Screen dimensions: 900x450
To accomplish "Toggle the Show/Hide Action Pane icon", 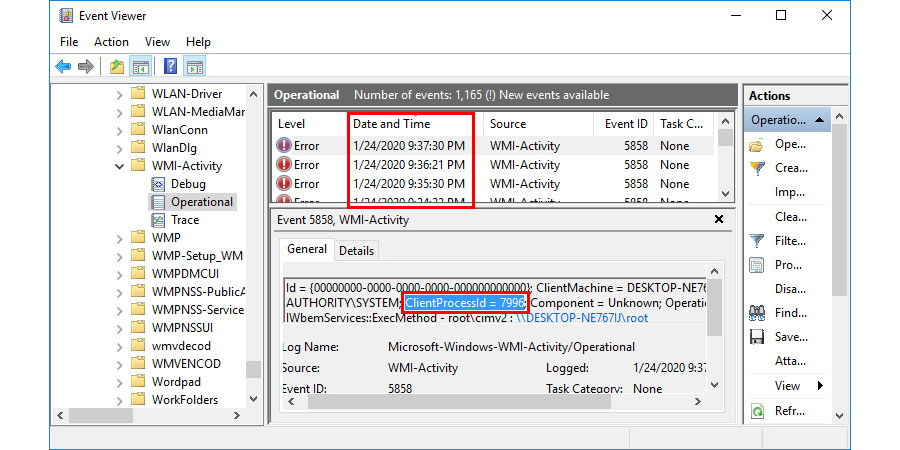I will tap(195, 67).
